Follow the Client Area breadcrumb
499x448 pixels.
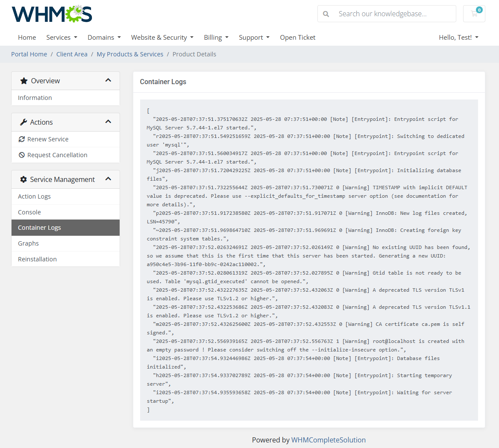point(72,54)
